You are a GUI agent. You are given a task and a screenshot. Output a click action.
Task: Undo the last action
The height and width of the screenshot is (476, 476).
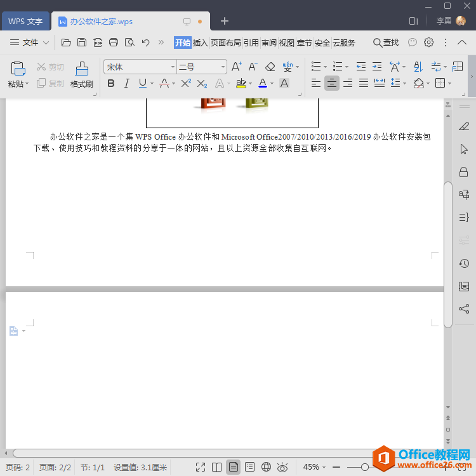(146, 43)
